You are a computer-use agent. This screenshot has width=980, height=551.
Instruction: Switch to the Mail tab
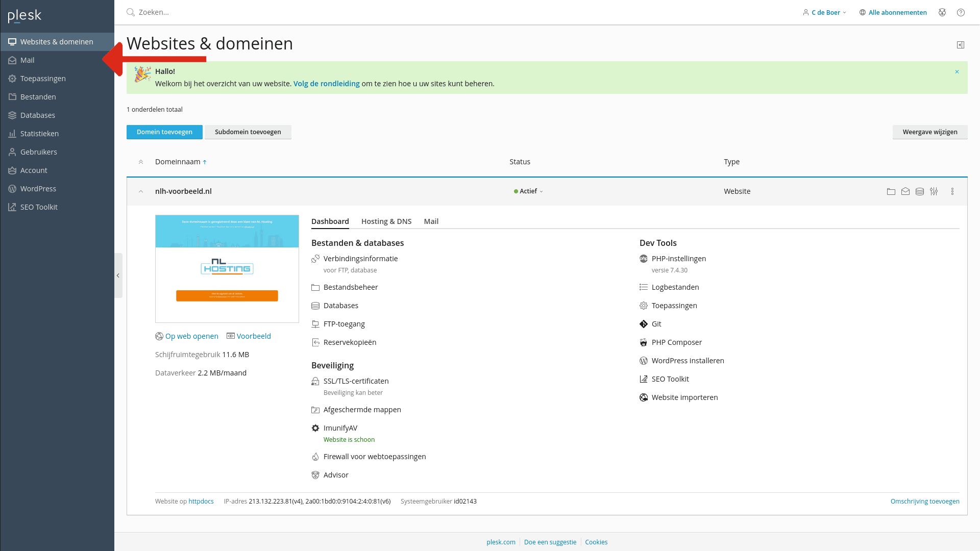pyautogui.click(x=431, y=221)
